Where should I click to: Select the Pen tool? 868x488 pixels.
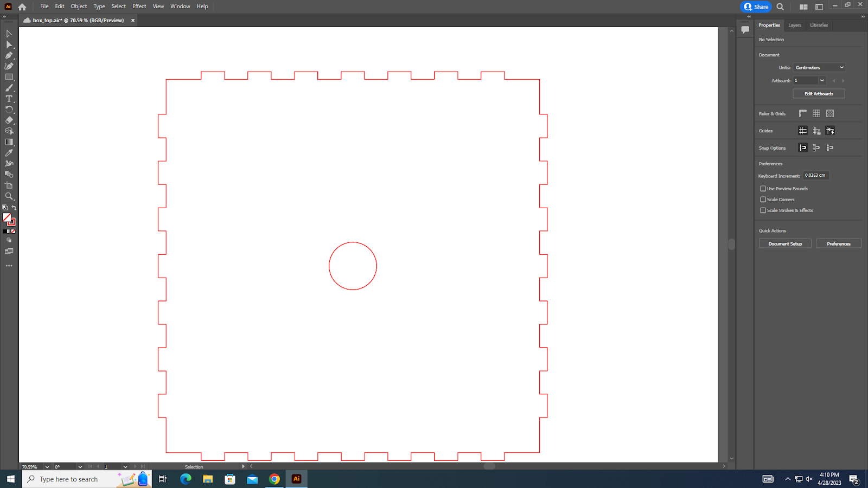[x=9, y=55]
